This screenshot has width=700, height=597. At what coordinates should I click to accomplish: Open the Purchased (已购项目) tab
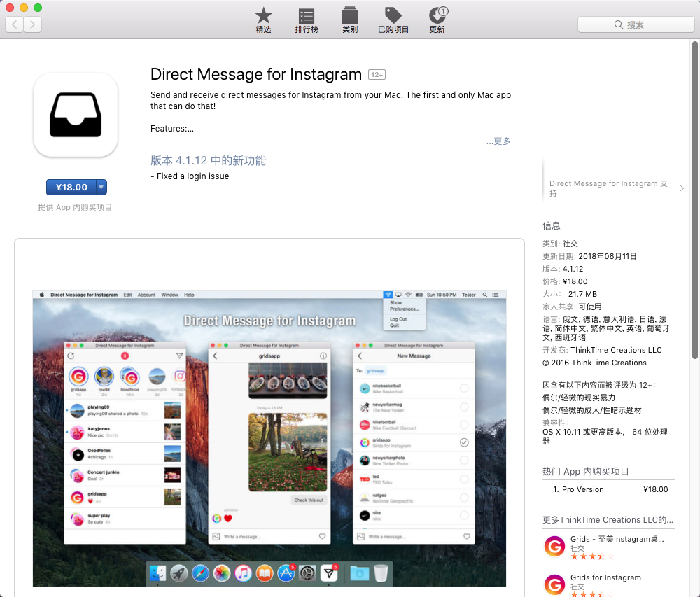[x=393, y=20]
